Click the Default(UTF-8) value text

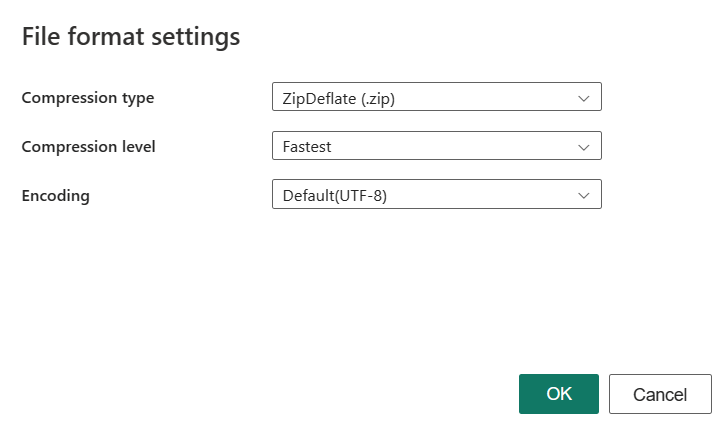(335, 196)
